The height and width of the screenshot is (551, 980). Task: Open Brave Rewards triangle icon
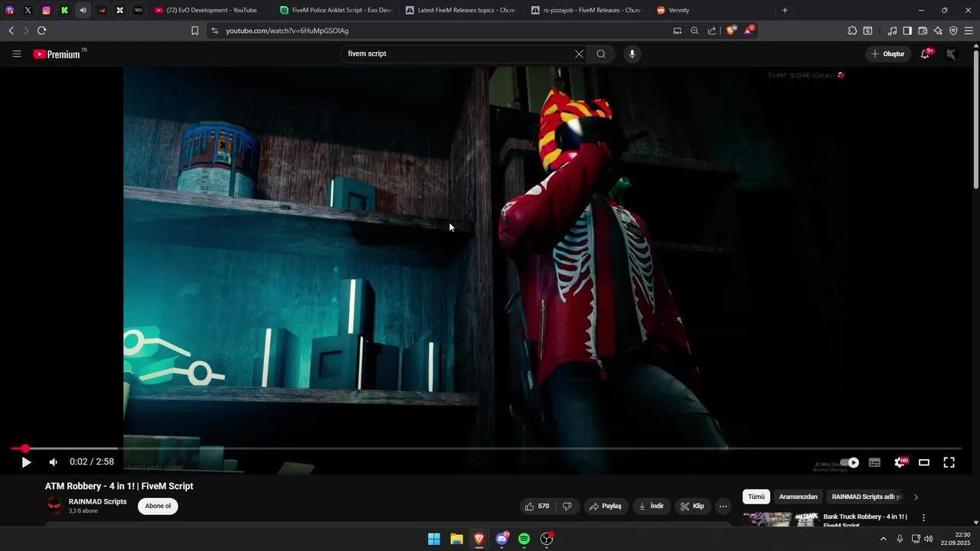coord(749,31)
